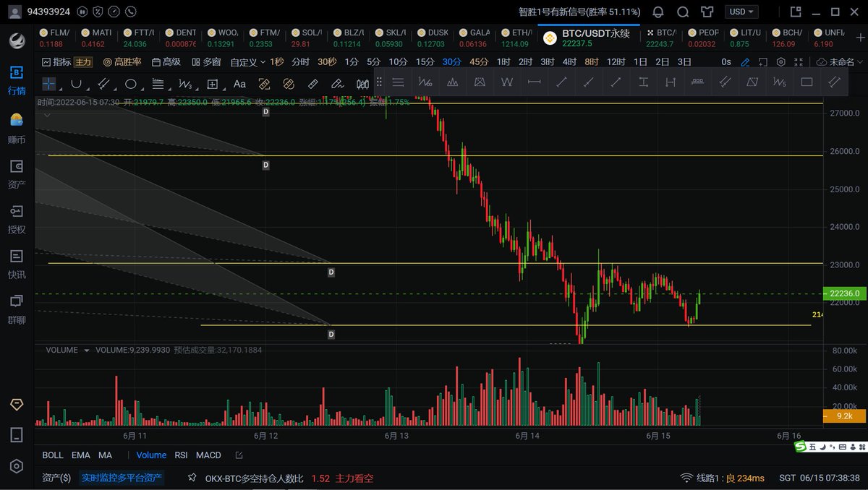Open the 授权 authorization sidebar item

(x=17, y=219)
